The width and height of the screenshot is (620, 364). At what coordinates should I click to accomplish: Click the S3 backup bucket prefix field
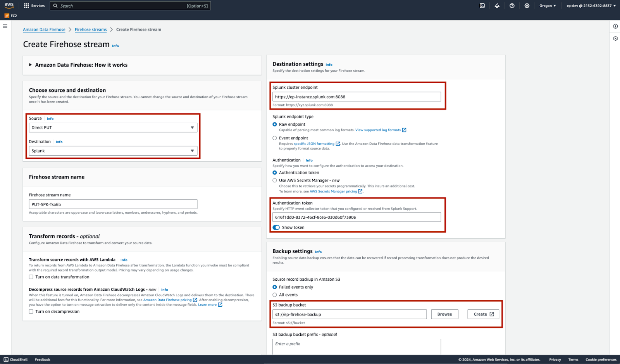coord(356,347)
